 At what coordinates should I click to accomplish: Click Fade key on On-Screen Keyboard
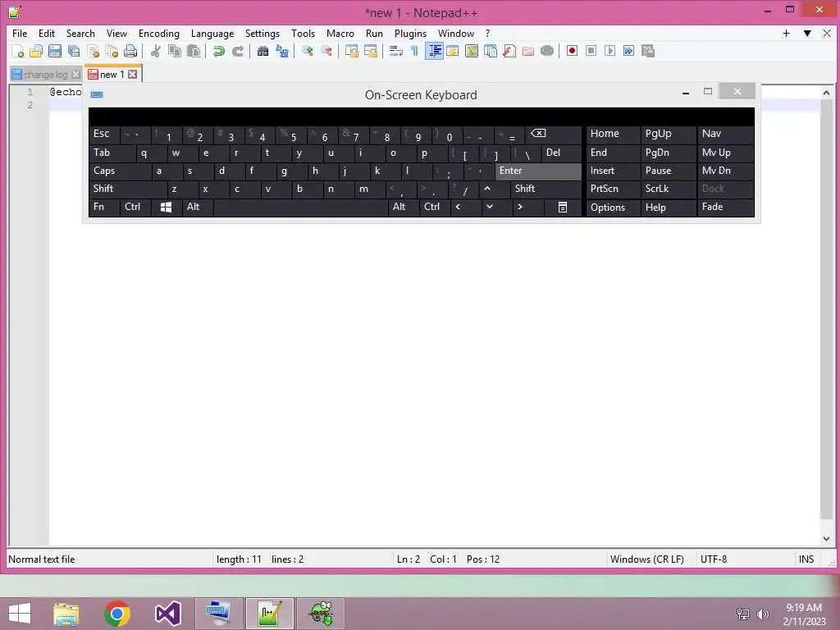click(725, 207)
